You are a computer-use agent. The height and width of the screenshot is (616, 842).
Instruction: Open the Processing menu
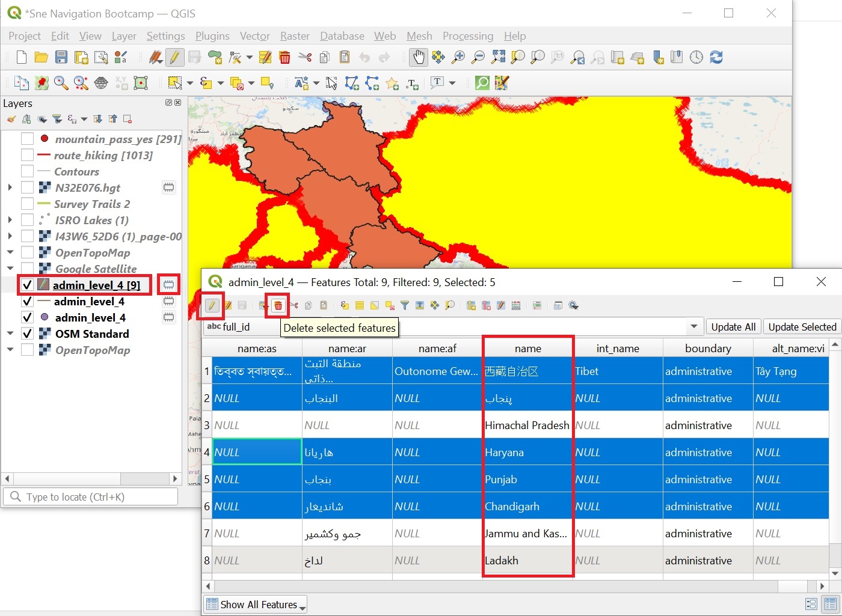click(x=467, y=36)
